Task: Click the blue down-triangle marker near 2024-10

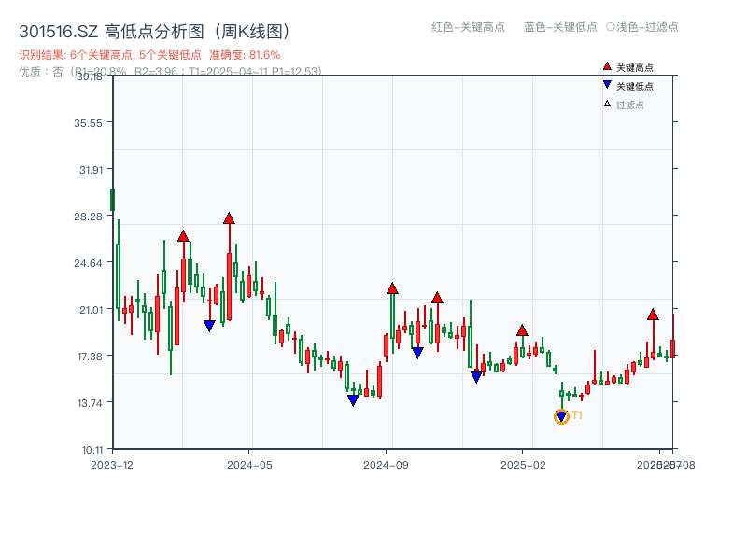Action: [x=417, y=352]
